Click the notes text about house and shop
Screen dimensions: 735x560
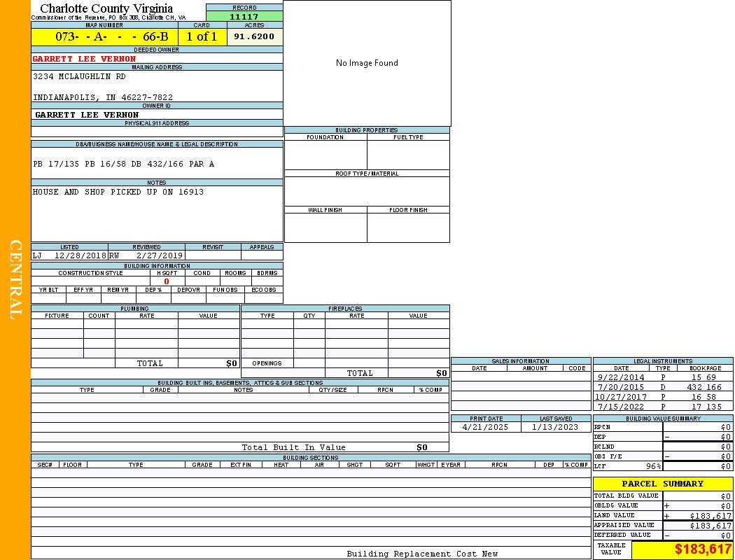click(118, 192)
